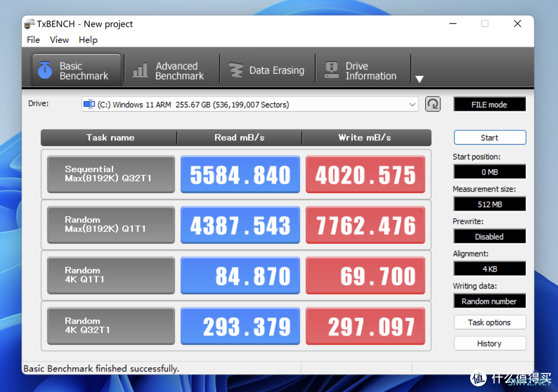
Task: Change the Start position 0 MB value
Action: click(489, 172)
